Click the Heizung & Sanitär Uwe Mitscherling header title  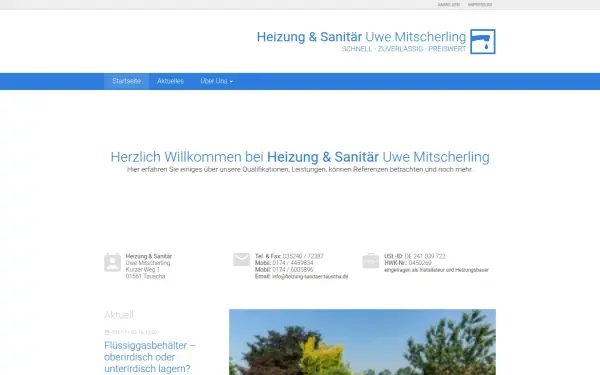[361, 37]
